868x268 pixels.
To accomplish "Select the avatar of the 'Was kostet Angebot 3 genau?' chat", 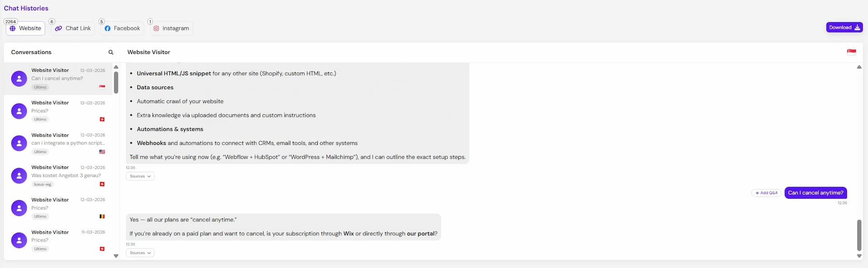I will point(19,176).
